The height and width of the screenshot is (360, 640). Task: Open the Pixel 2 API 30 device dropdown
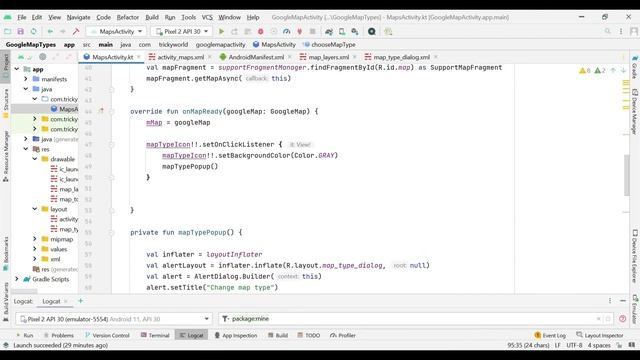(x=182, y=31)
